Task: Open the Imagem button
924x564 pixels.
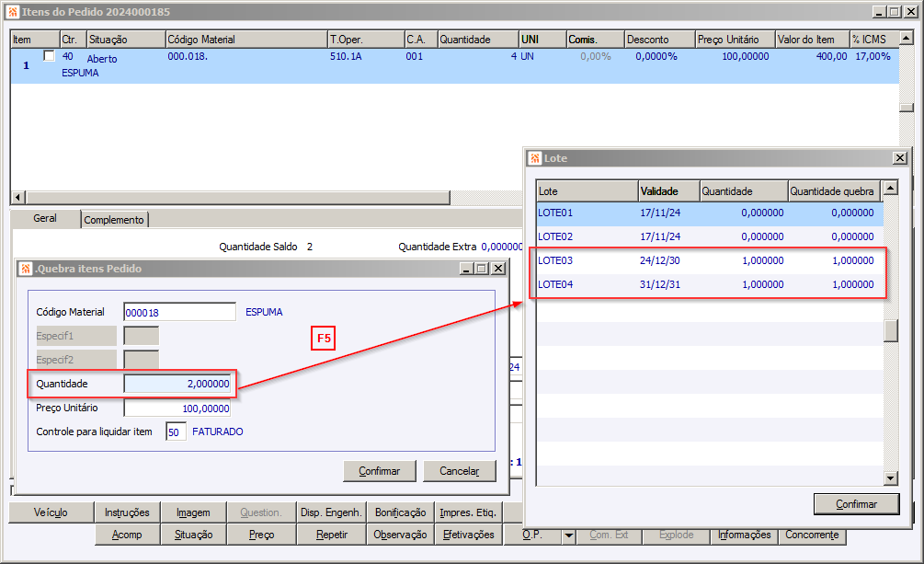Action: coord(193,512)
